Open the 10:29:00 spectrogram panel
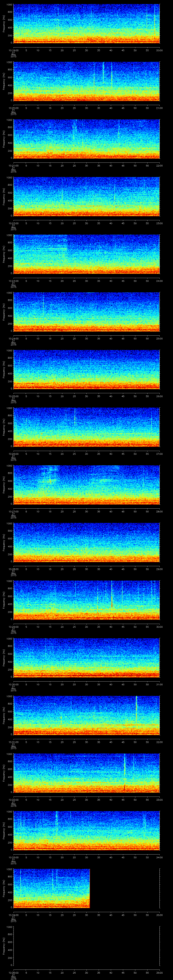This screenshot has width=173, height=980. [x=87, y=600]
